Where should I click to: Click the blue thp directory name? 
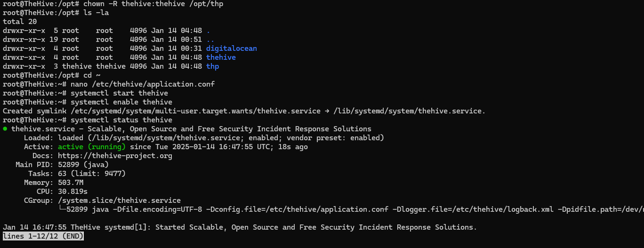tap(212, 66)
